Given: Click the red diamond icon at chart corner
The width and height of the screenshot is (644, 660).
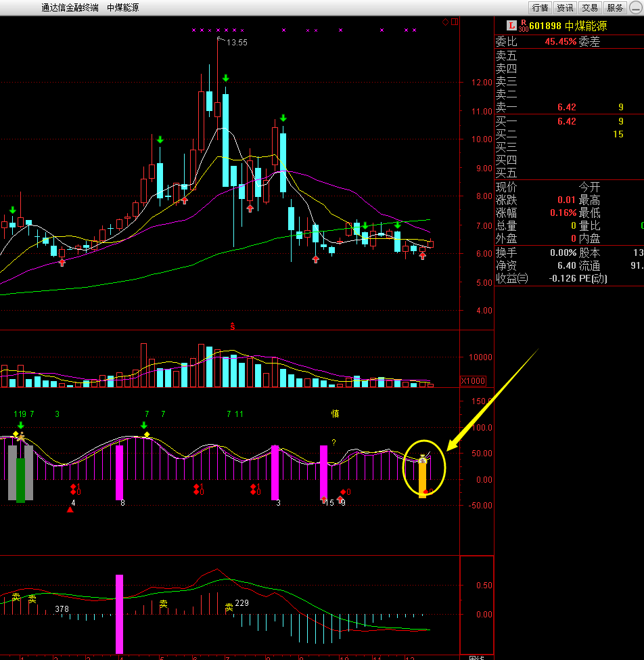Looking at the screenshot, I should point(446,22).
